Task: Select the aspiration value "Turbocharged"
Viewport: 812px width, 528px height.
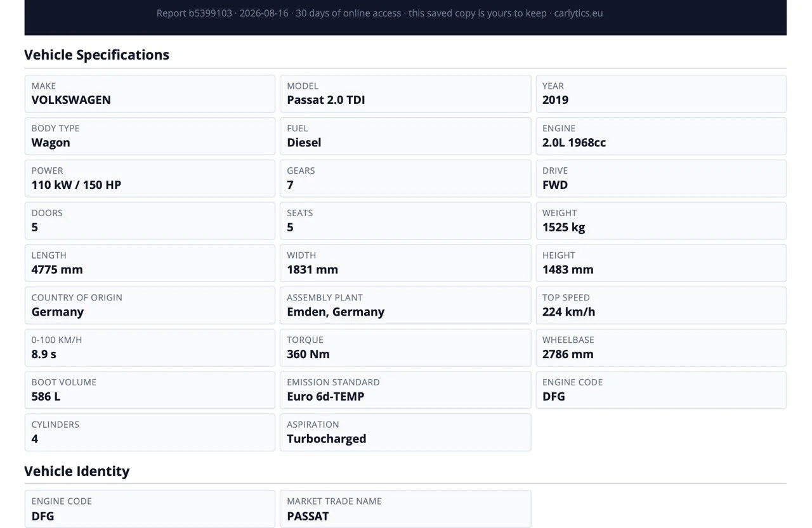Action: click(327, 439)
